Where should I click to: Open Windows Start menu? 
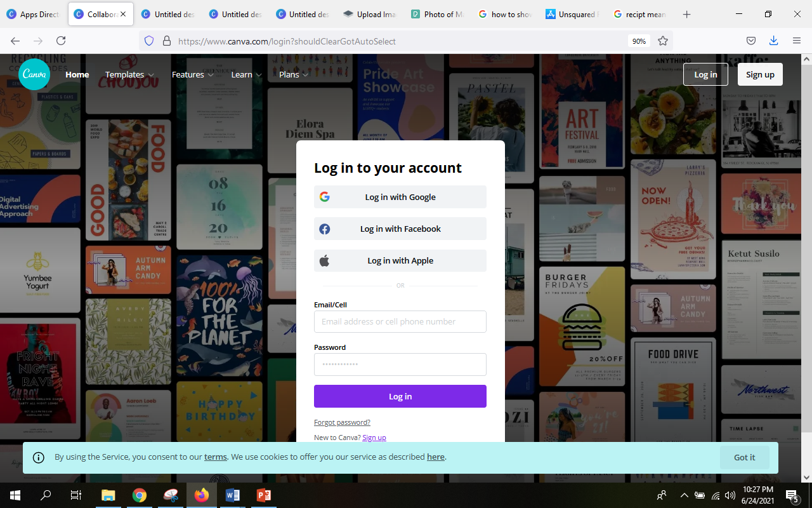(x=15, y=495)
